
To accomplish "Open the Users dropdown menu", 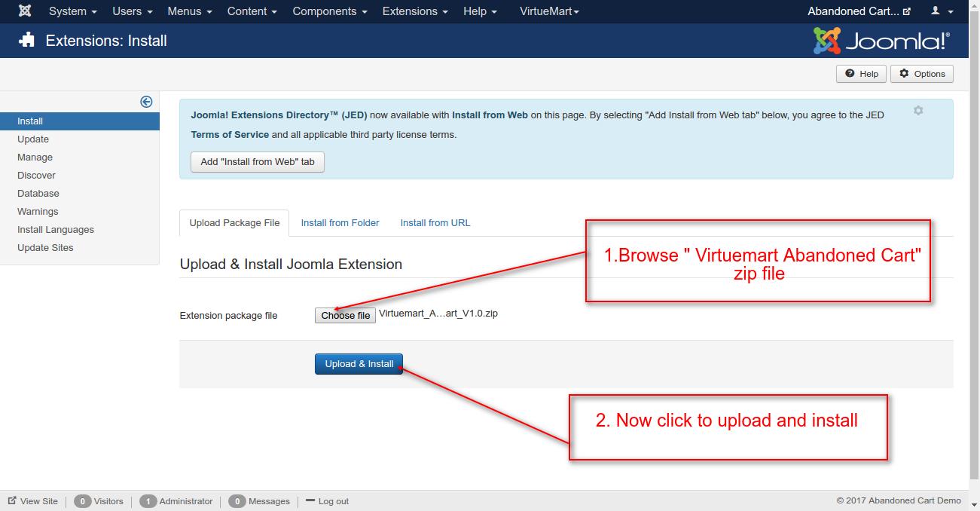I will (132, 11).
